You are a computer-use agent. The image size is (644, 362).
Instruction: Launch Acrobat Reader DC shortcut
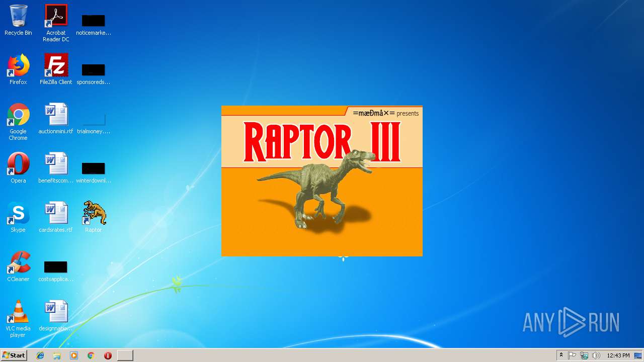[56, 23]
